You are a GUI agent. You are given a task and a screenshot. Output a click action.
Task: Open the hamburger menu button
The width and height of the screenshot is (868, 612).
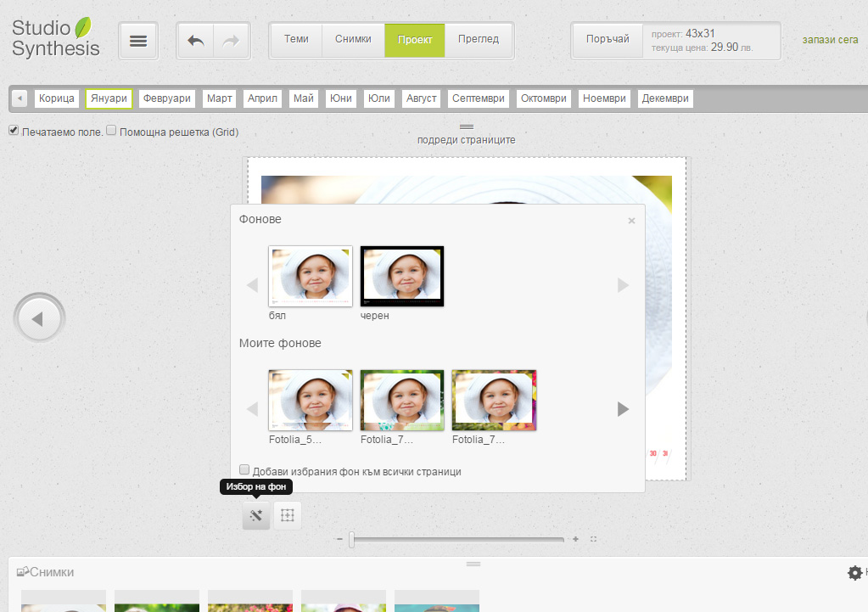click(x=138, y=41)
